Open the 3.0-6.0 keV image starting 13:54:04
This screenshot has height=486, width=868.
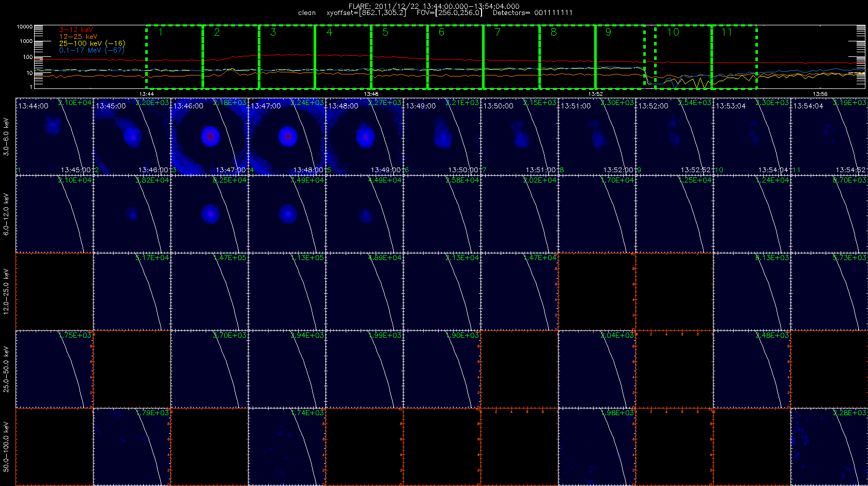tap(829, 136)
